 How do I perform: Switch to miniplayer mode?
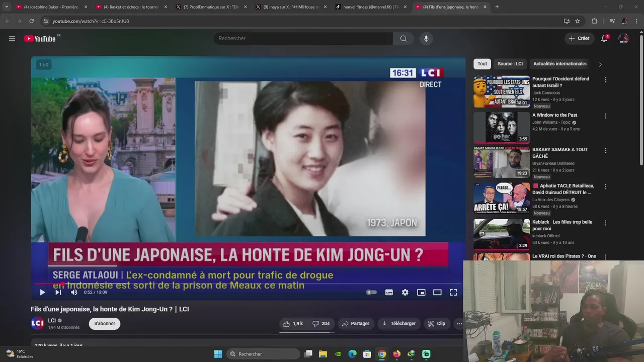coord(421,292)
